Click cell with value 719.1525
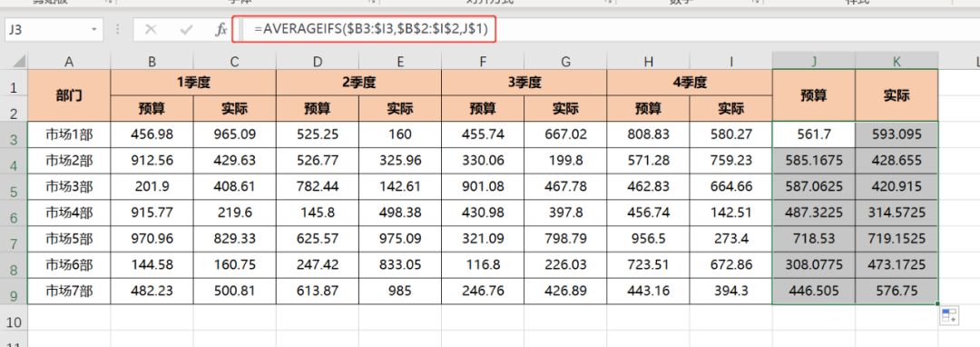This screenshot has width=980, height=347. coord(897,239)
